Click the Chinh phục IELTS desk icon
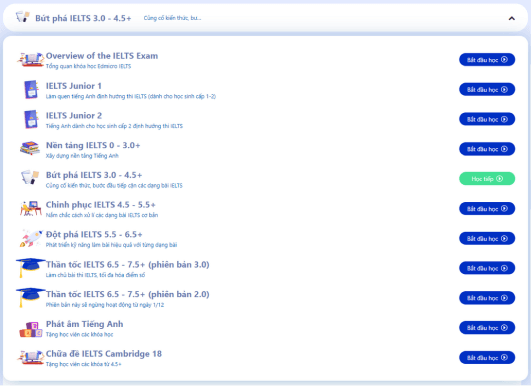 [31, 208]
